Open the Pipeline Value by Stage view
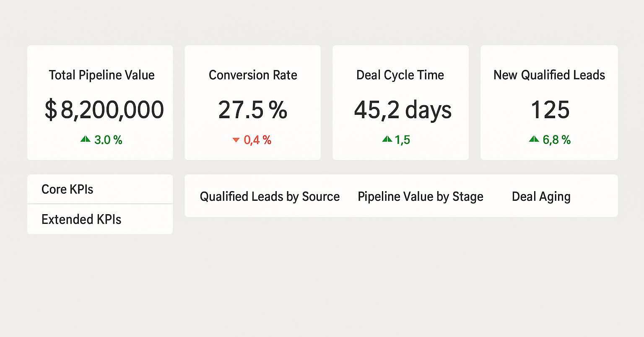The height and width of the screenshot is (337, 644). (421, 196)
